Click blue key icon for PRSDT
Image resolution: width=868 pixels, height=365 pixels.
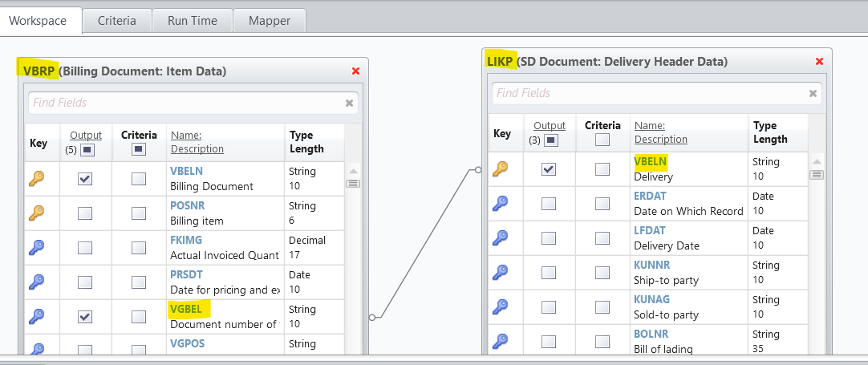click(37, 282)
